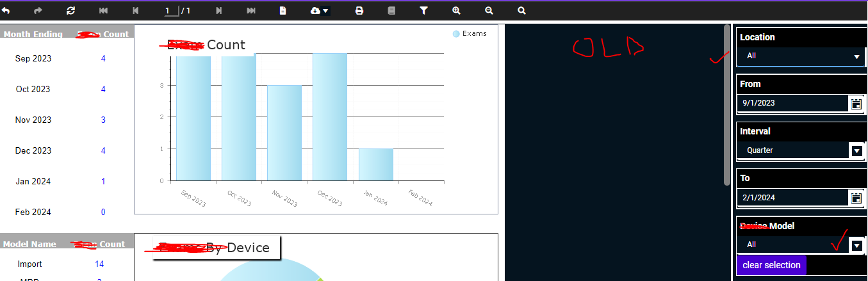The height and width of the screenshot is (281, 868).
Task: Click the undo arrow in toolbar
Action: coord(6,11)
